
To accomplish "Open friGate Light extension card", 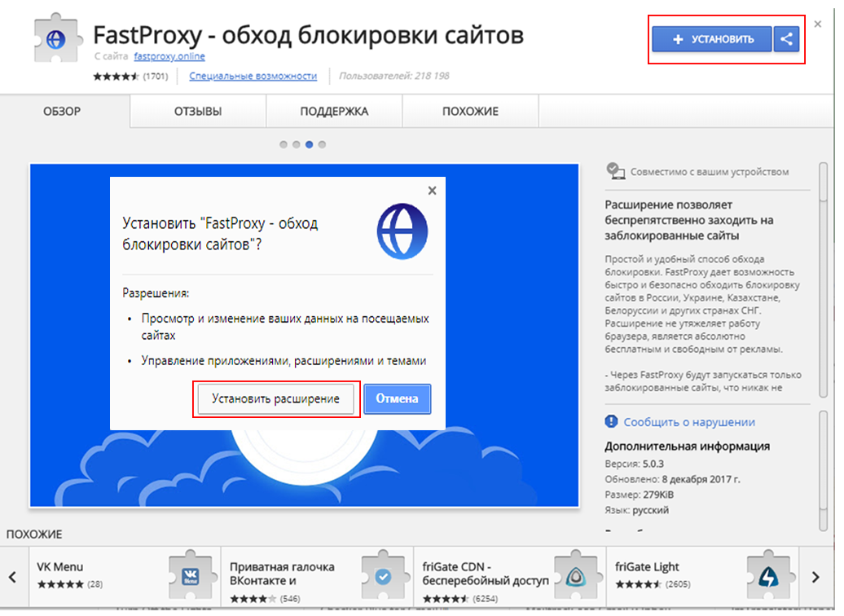I will point(702,578).
